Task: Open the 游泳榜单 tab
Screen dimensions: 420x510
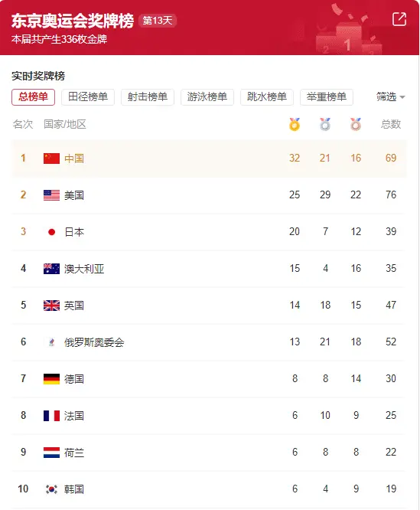Action: (x=207, y=97)
